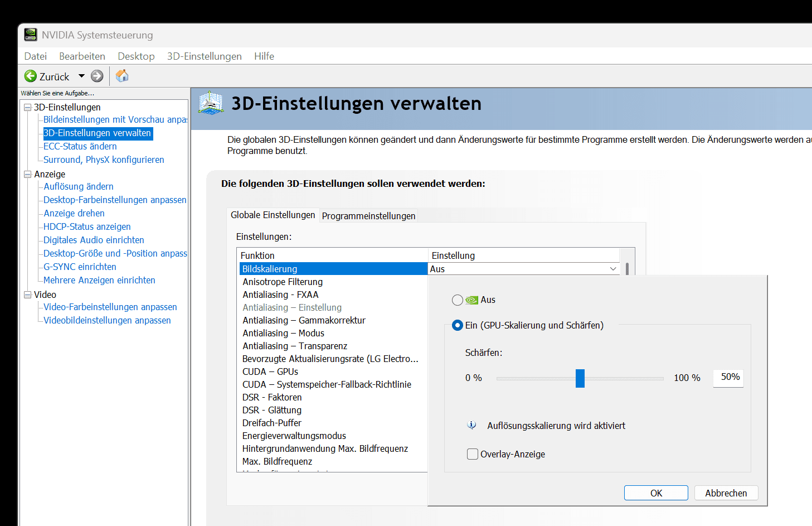Image resolution: width=812 pixels, height=526 pixels.
Task: Click the forward navigation arrow icon
Action: (x=97, y=76)
